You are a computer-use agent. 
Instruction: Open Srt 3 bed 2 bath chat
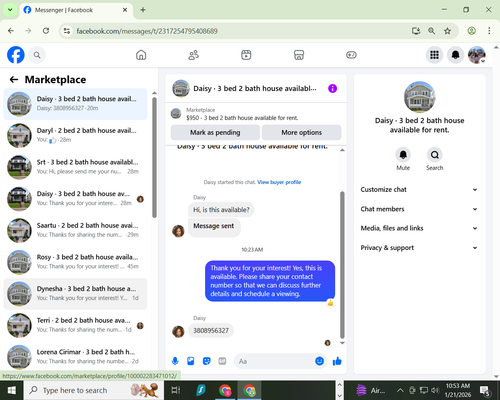coord(75,167)
